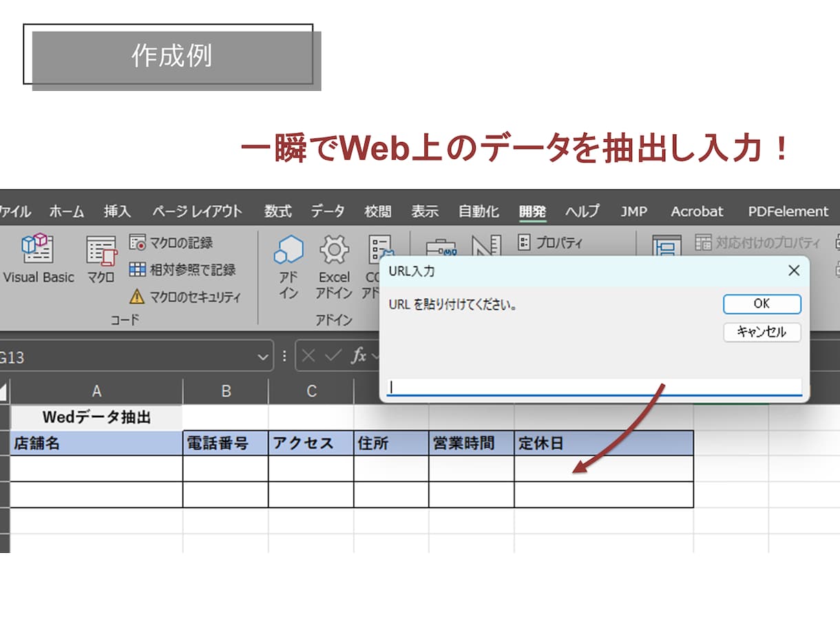Screen dimensions: 840x630
Task: Click the プロパティ properties command
Action: [x=549, y=242]
